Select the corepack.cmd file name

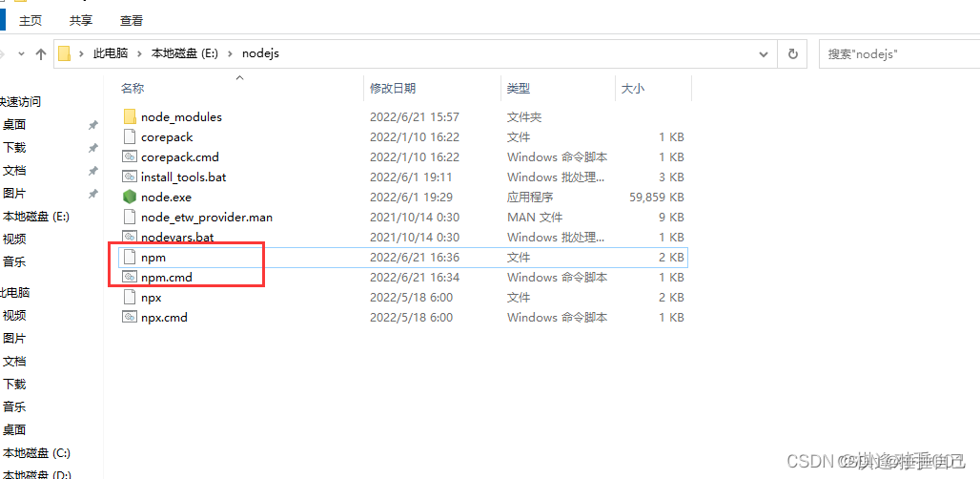point(180,156)
